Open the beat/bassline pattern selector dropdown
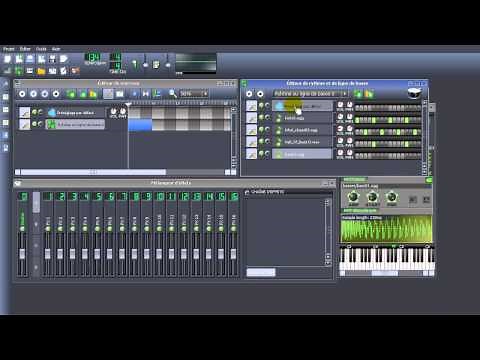 [311, 94]
